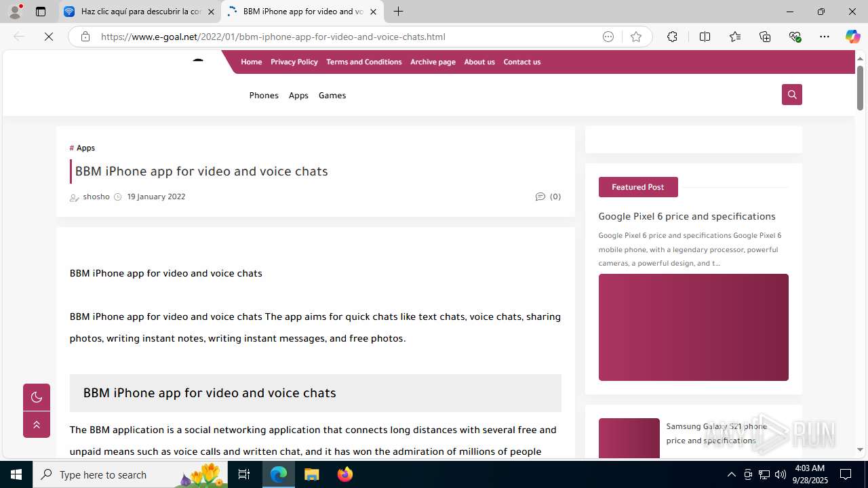The image size is (868, 488).
Task: Open the site search button
Action: click(x=791, y=94)
